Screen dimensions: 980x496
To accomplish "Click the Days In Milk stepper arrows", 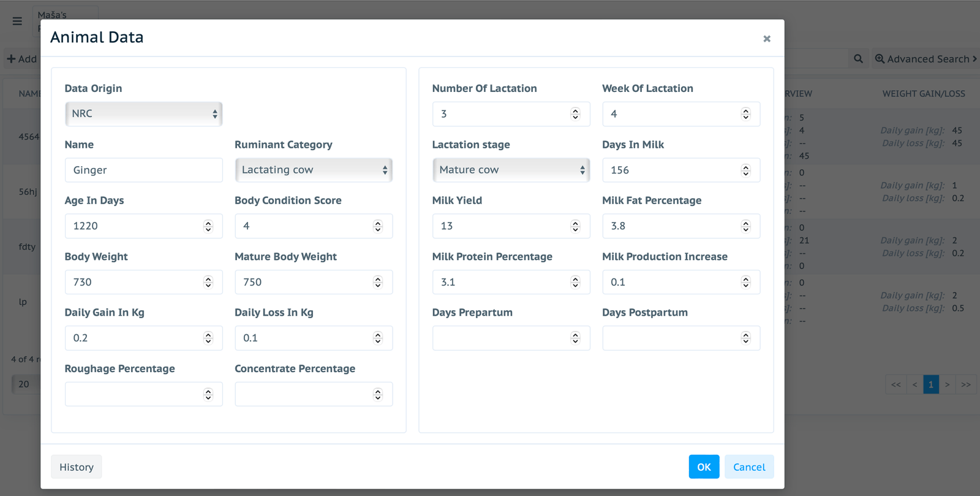I will click(x=745, y=170).
